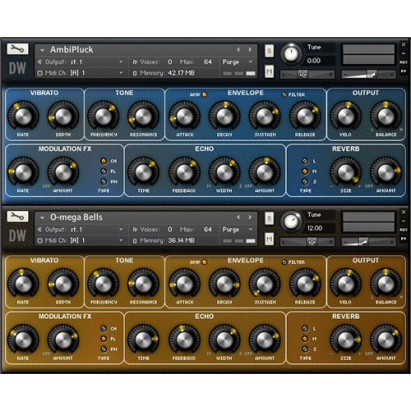This screenshot has height=411, width=411.
Task: Select S reverb type in AmbiPluck
Action: 305,182
